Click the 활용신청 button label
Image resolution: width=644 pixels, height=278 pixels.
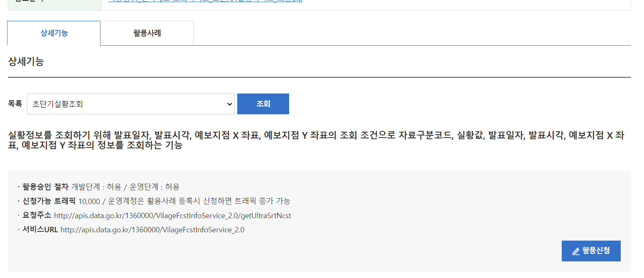point(596,251)
